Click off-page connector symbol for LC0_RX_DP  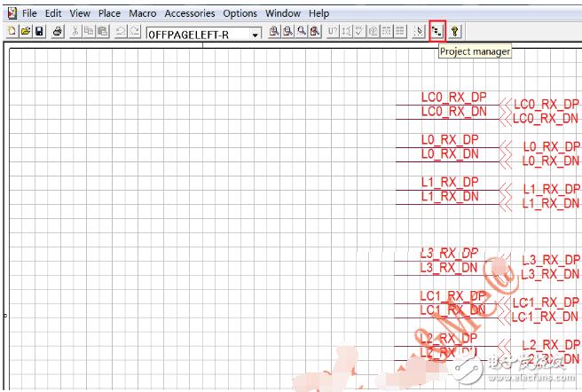pos(506,105)
